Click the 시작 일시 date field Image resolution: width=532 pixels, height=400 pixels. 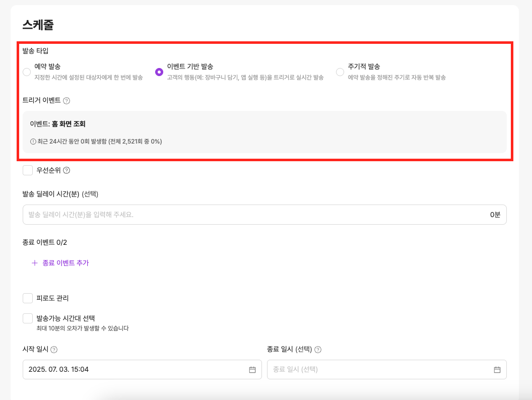coord(136,370)
